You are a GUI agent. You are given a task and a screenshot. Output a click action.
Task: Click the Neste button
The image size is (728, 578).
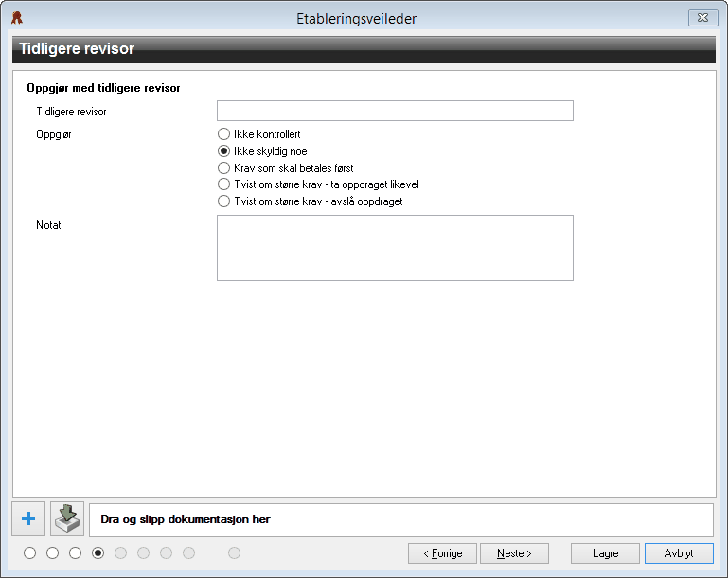(x=514, y=553)
